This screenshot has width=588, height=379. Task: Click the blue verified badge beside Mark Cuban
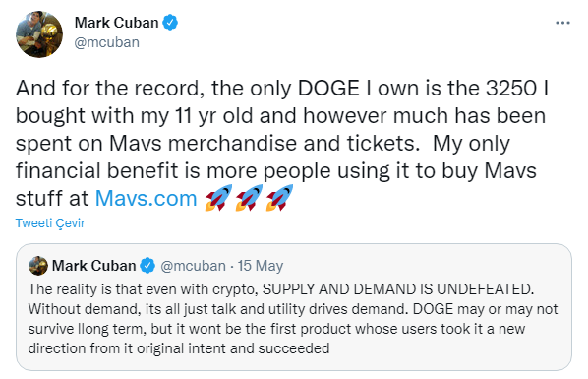(x=170, y=23)
